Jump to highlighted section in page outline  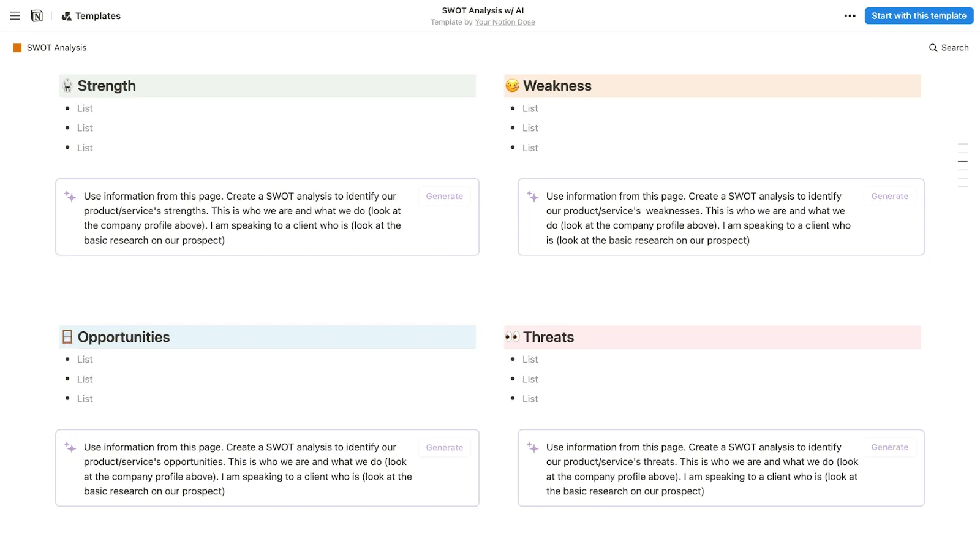click(x=962, y=161)
